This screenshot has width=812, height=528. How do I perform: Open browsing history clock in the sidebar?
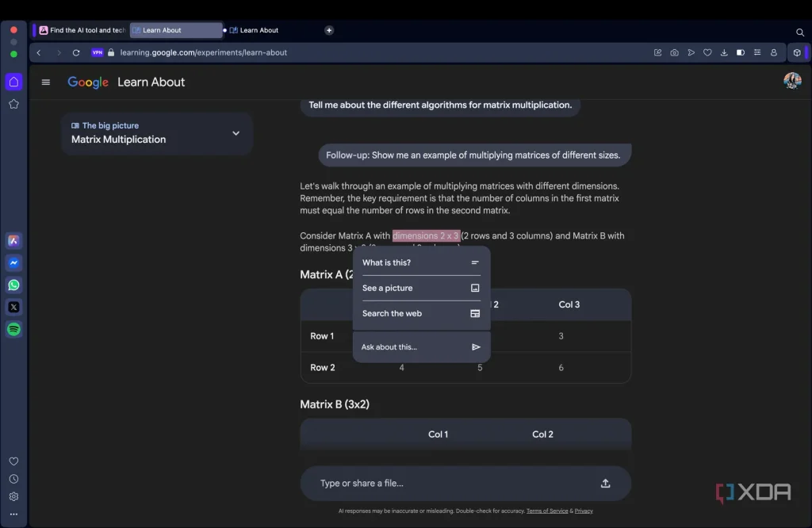pos(14,479)
